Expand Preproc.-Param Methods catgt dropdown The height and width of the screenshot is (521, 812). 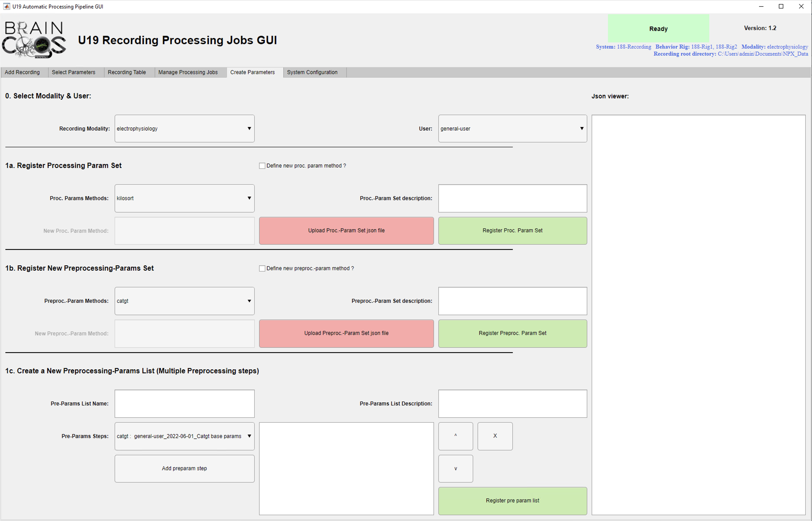tap(184, 301)
